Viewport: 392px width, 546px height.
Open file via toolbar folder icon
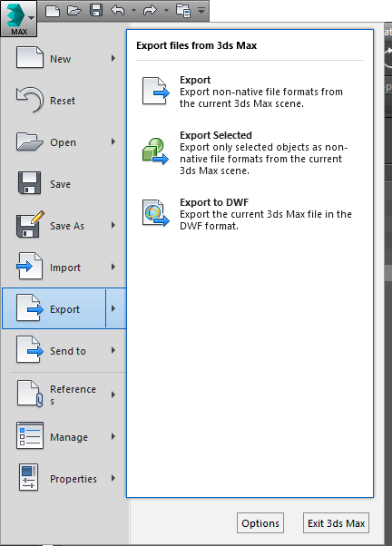tap(74, 11)
